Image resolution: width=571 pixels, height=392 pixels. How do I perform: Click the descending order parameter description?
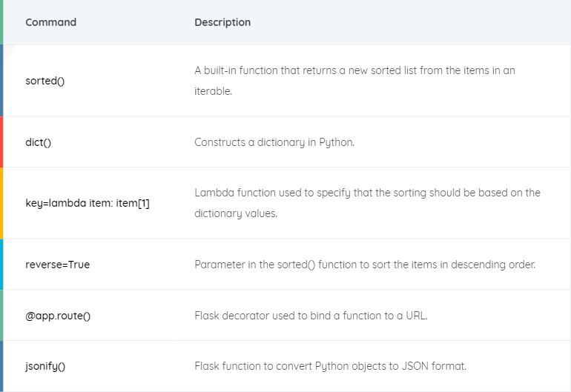(365, 265)
